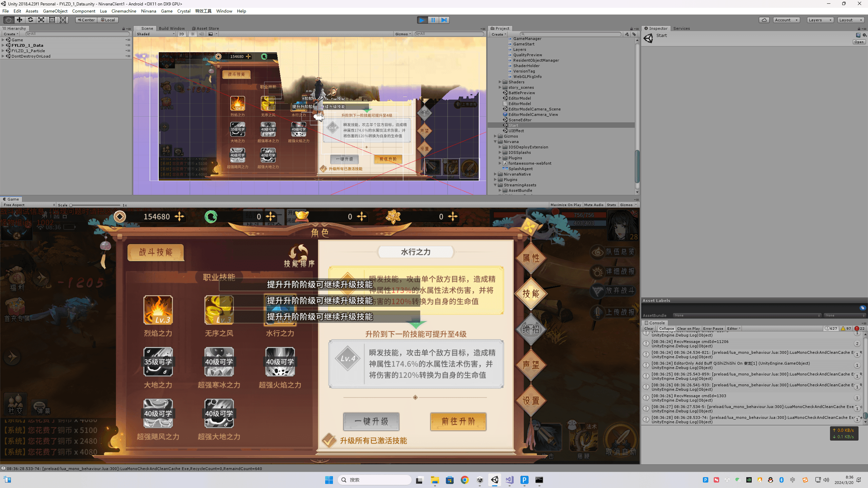This screenshot has width=868, height=488.
Task: Adjust the Game view Scale slider
Action: click(x=71, y=205)
